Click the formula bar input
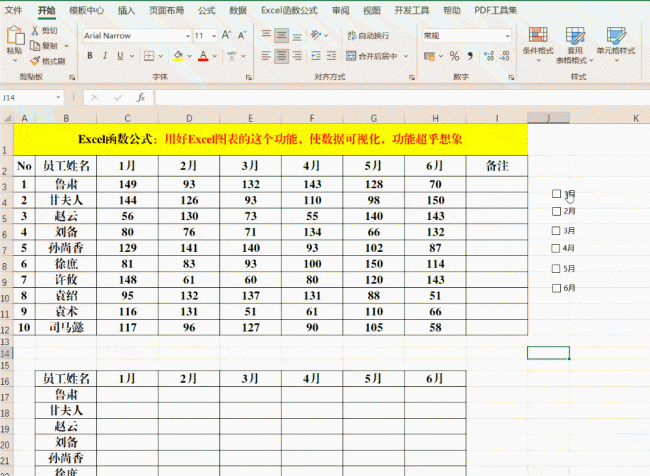Image resolution: width=650 pixels, height=476 pixels. (402, 97)
